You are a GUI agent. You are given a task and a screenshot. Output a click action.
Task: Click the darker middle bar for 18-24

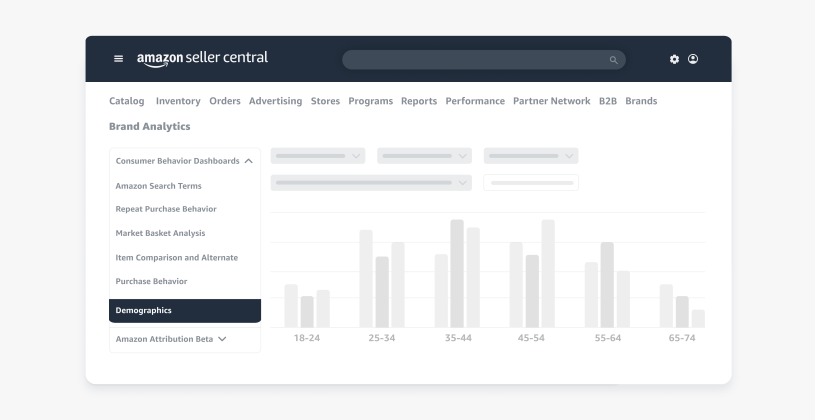point(307,312)
